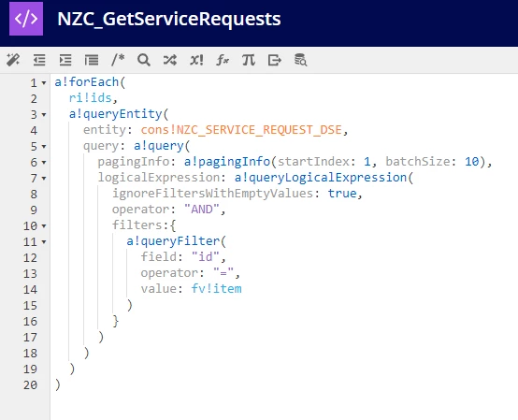
Task: Click the outdent code icon
Action: pos(39,60)
